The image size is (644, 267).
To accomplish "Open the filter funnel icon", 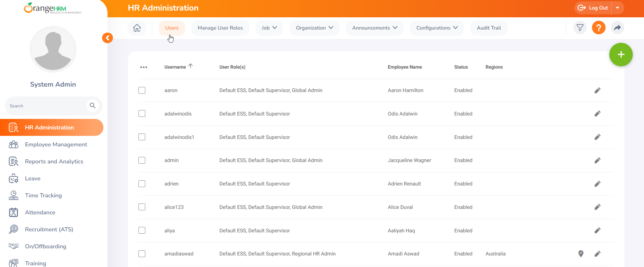I will click(x=580, y=28).
